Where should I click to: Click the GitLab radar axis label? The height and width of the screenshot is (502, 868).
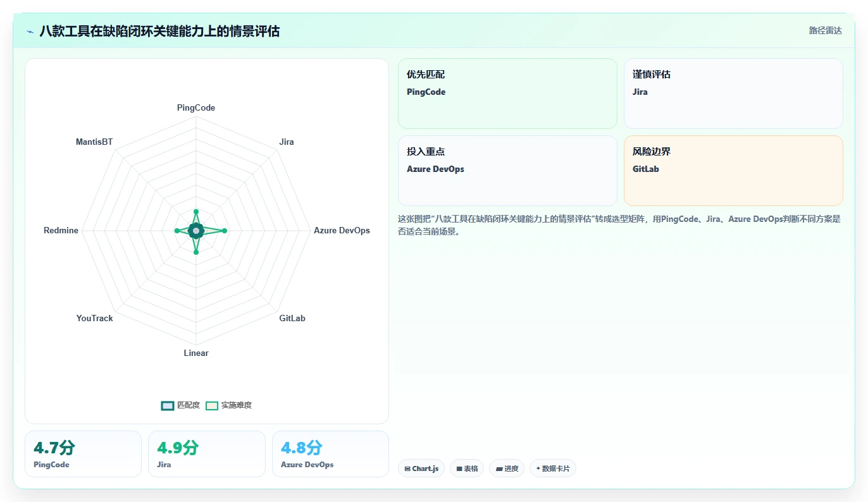tap(292, 319)
